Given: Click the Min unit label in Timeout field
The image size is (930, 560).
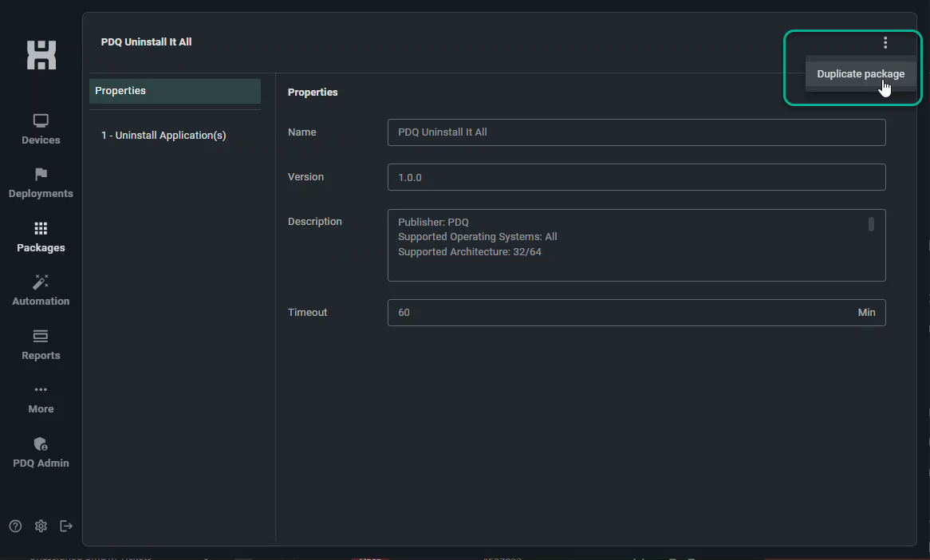Looking at the screenshot, I should tap(867, 312).
